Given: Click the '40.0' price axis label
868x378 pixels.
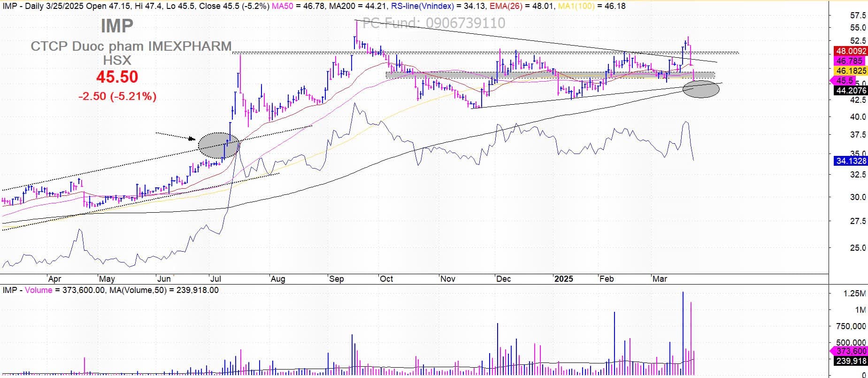Looking at the screenshot, I should 858,117.
